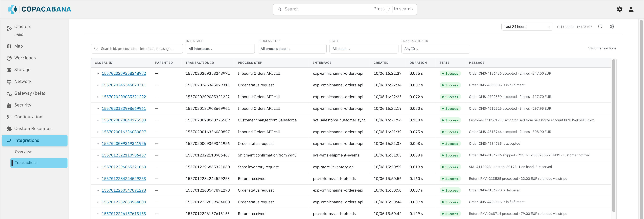Open the Last 24 hours time range dropdown
Image resolution: width=644 pixels, height=219 pixels.
coord(527,27)
